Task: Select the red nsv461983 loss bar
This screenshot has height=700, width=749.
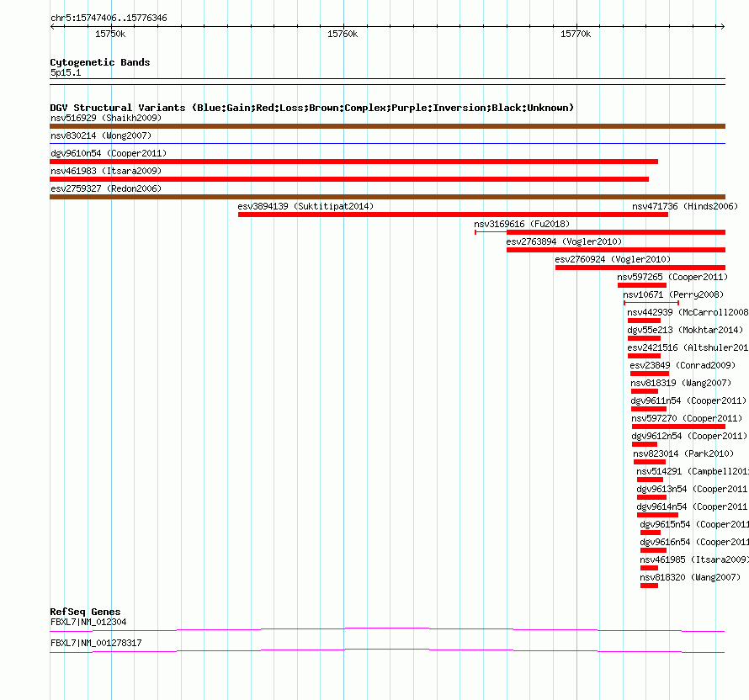Action: [349, 179]
